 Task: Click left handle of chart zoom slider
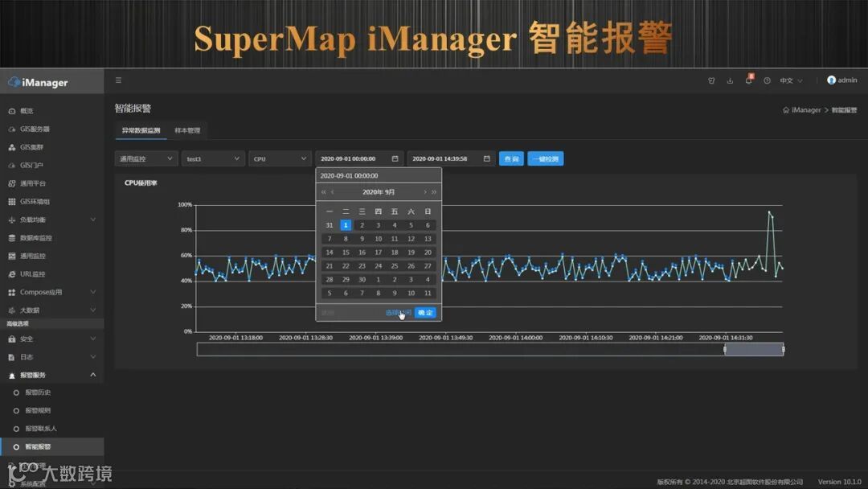pos(725,349)
